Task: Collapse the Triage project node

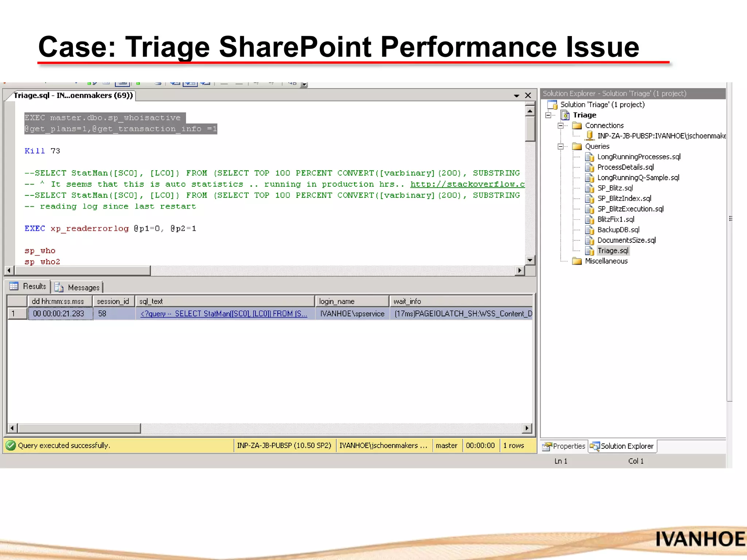Action: pos(548,115)
